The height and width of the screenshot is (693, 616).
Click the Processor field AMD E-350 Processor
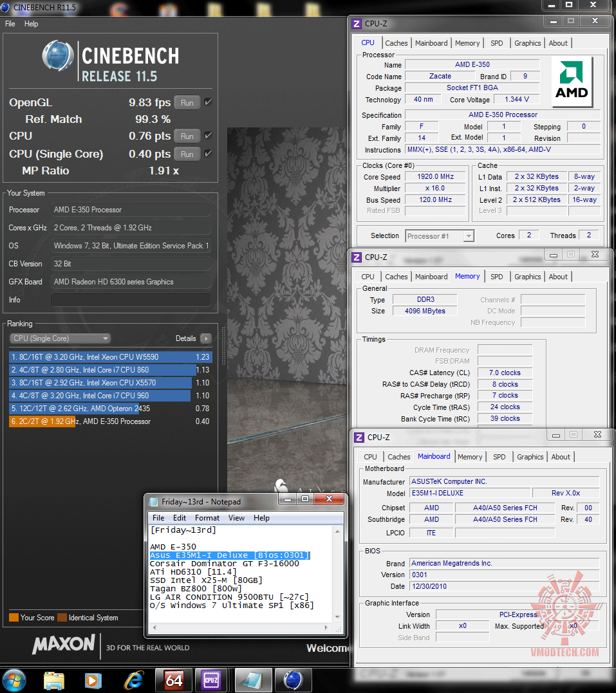[131, 210]
